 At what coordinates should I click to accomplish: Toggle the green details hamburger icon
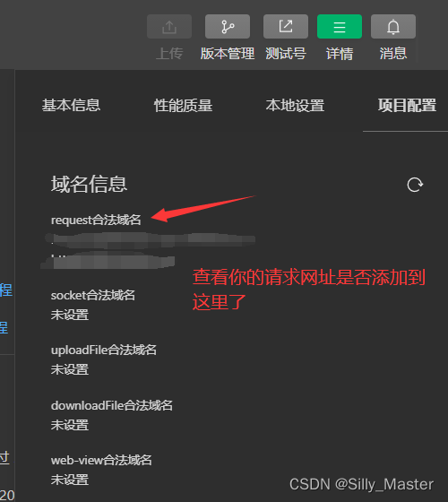340,26
